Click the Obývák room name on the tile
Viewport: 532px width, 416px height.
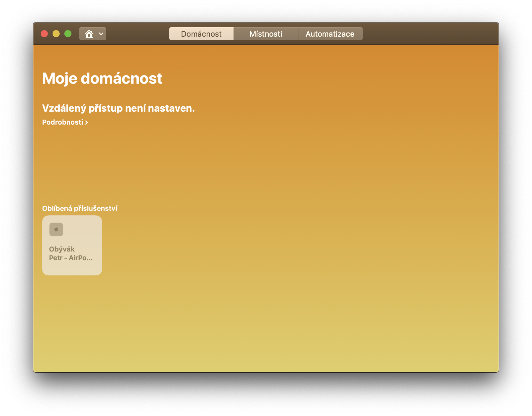click(62, 249)
